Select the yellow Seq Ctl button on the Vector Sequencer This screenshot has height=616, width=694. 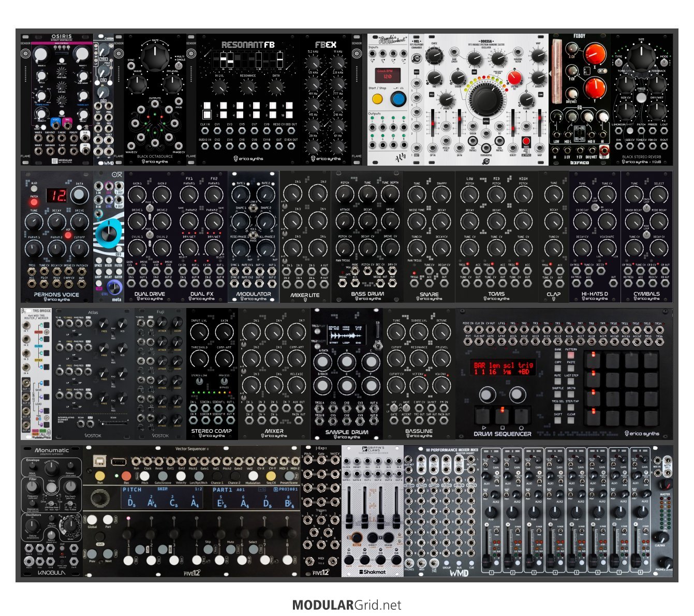[x=271, y=475]
